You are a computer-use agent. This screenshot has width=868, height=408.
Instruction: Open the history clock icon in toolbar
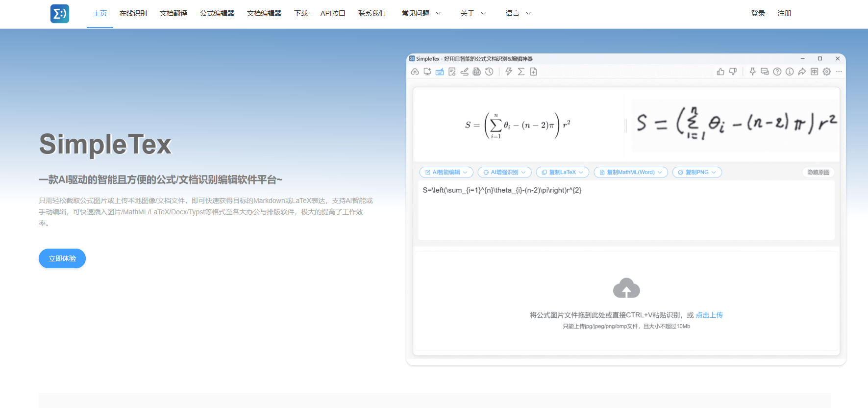click(x=489, y=72)
